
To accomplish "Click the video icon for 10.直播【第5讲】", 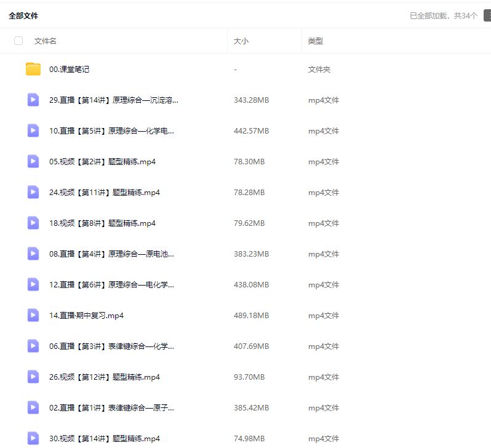I will click(33, 130).
